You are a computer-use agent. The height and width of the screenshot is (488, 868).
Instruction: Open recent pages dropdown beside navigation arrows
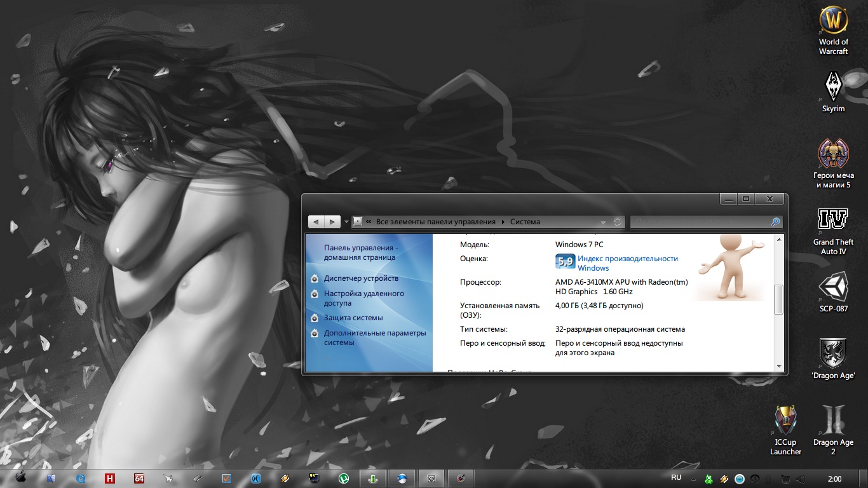click(346, 222)
